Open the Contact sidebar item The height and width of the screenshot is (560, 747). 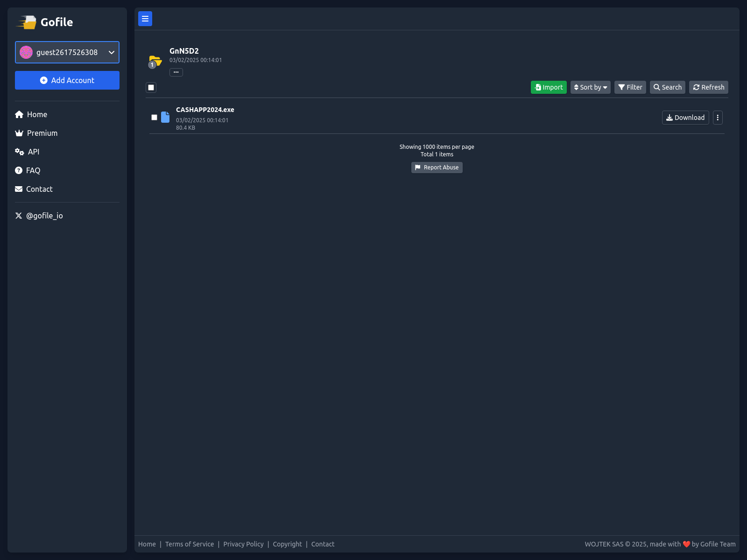34,189
